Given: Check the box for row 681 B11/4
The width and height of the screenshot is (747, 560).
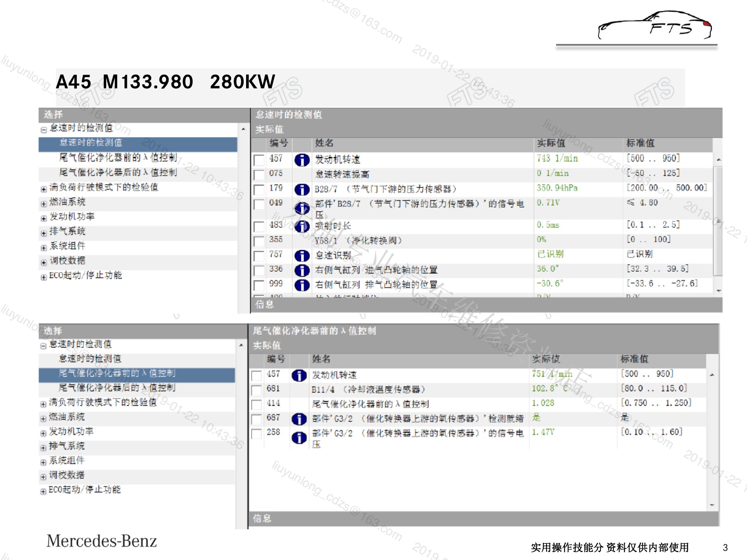Looking at the screenshot, I should tap(256, 390).
